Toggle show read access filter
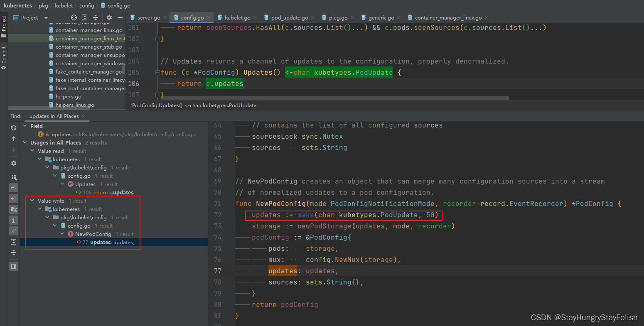Viewport: 644px width, 326px height. (14, 188)
